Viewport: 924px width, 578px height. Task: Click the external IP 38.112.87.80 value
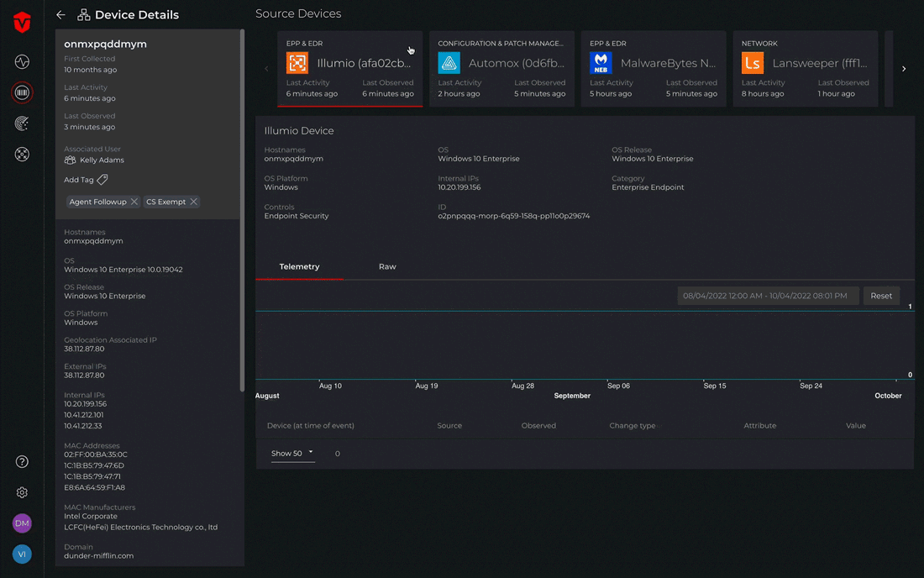(x=84, y=376)
